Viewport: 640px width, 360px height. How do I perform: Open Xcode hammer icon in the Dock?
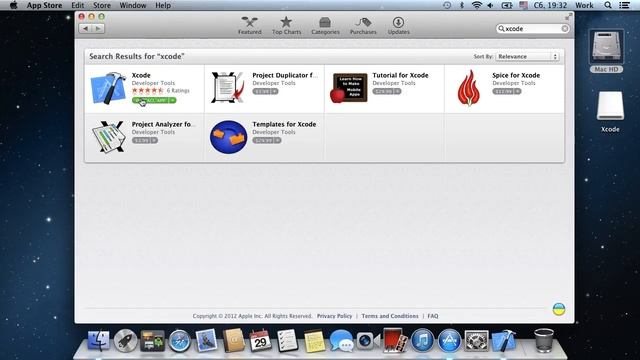[x=504, y=340]
